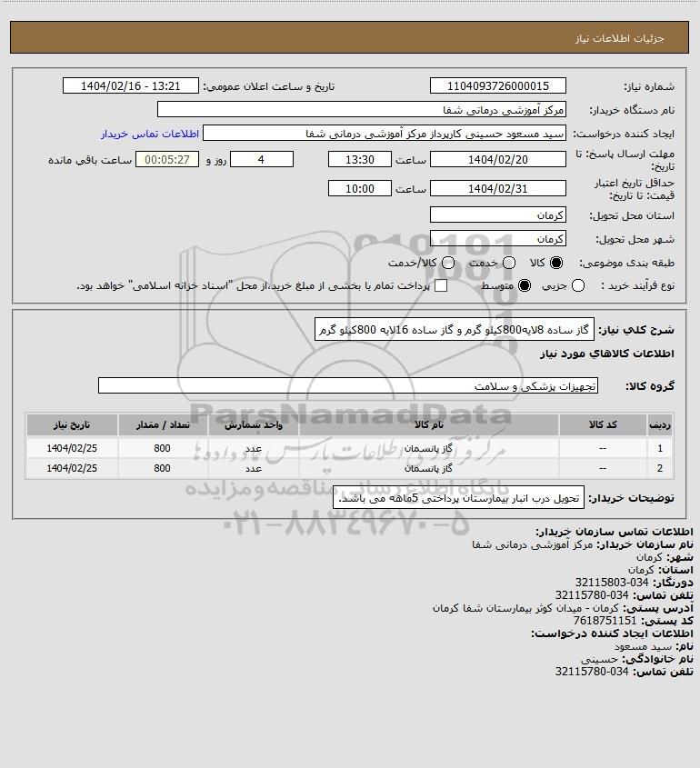This screenshot has width=700, height=768.
Task: Click the delivery city field کرمان
Action: [497, 238]
